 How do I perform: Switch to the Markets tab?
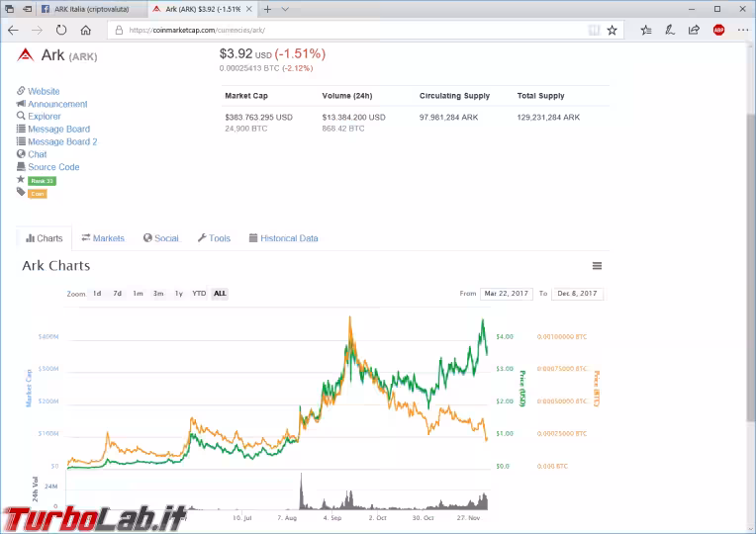(103, 238)
